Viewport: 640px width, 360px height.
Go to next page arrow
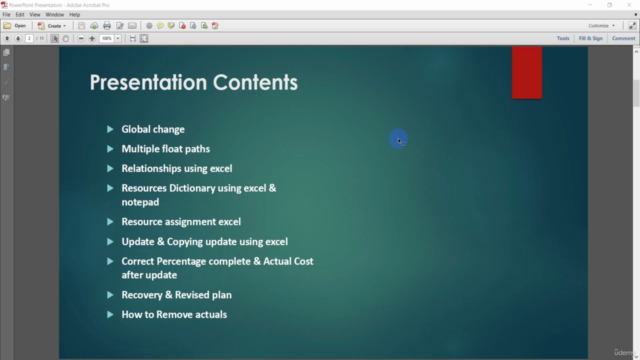click(18, 38)
